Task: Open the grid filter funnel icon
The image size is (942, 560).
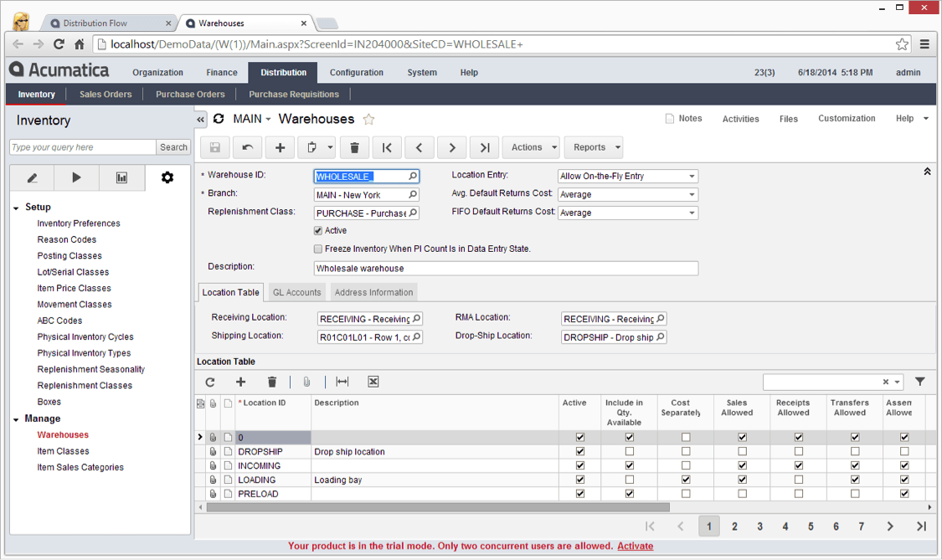Action: tap(919, 382)
